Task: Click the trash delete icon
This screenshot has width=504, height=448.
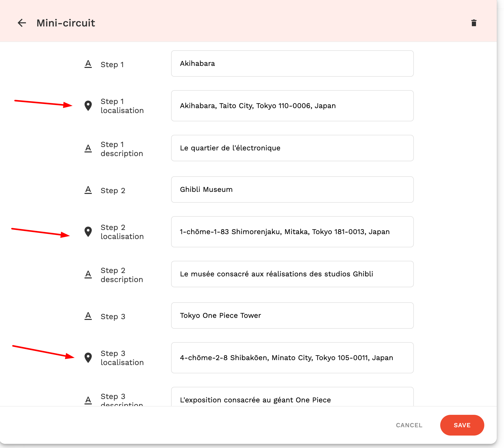Action: [x=474, y=23]
